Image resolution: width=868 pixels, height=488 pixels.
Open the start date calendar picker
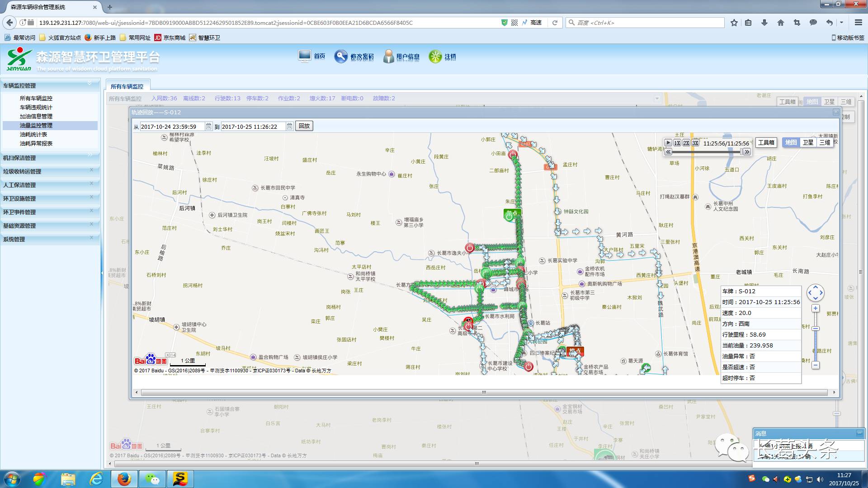pos(208,126)
